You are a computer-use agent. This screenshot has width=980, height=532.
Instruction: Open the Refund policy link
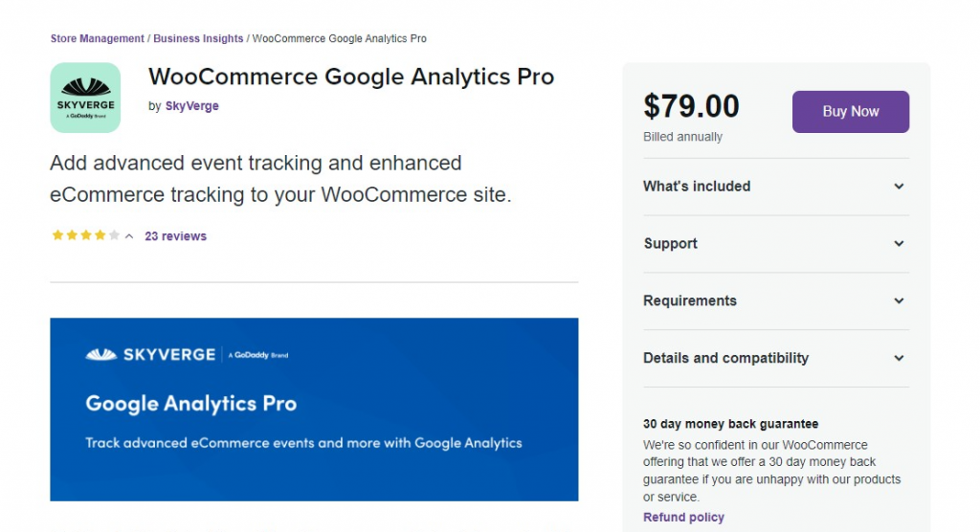coord(683,517)
